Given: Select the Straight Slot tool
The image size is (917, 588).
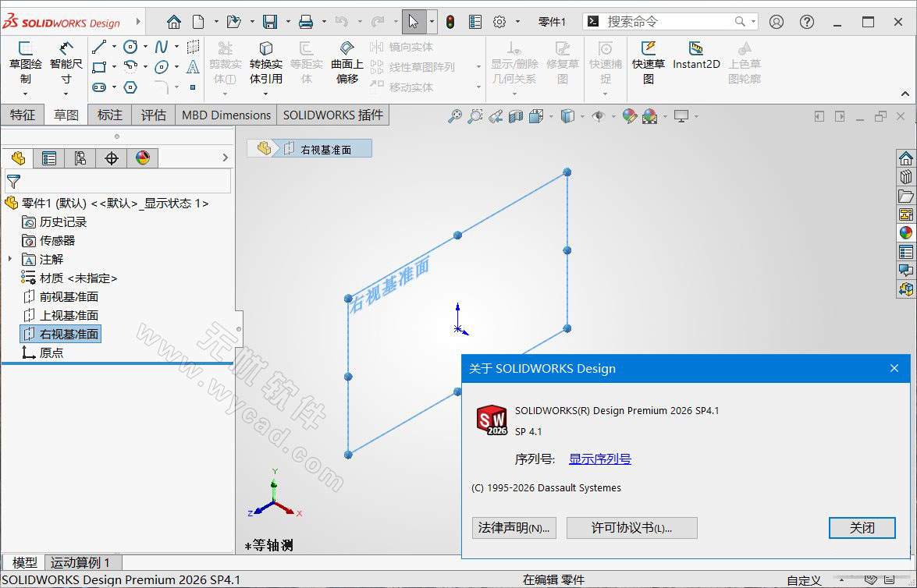Looking at the screenshot, I should 99,87.
